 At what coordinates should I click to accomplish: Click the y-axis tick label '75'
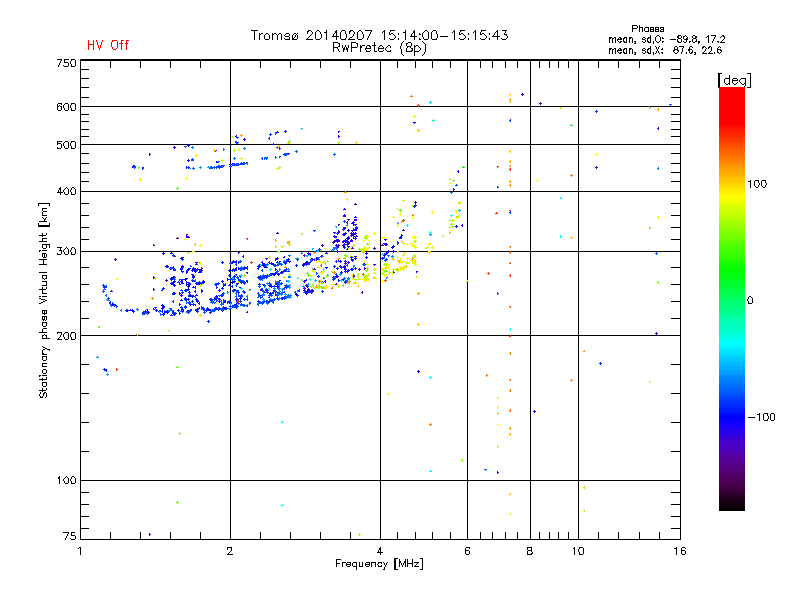[x=70, y=536]
